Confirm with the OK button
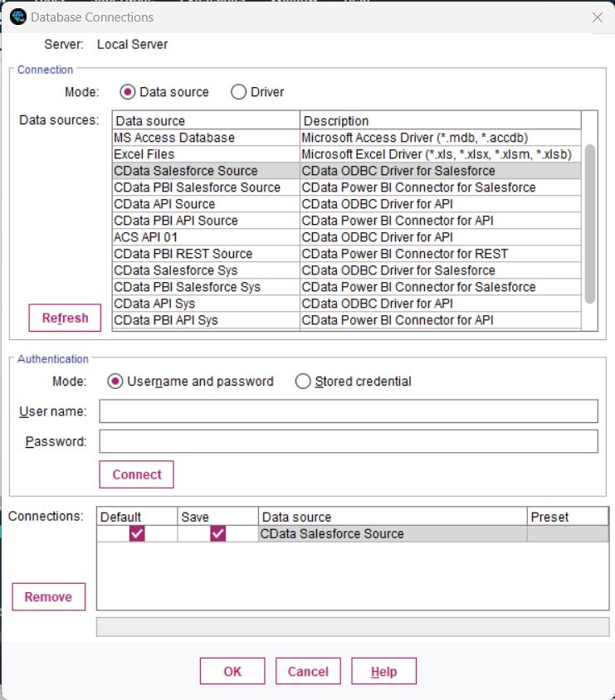 tap(232, 672)
